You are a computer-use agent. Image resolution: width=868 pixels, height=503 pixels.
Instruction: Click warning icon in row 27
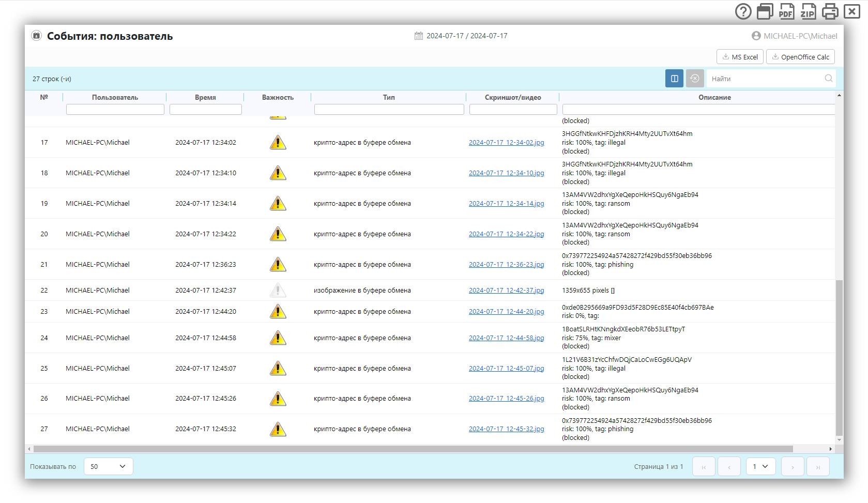[x=278, y=429]
